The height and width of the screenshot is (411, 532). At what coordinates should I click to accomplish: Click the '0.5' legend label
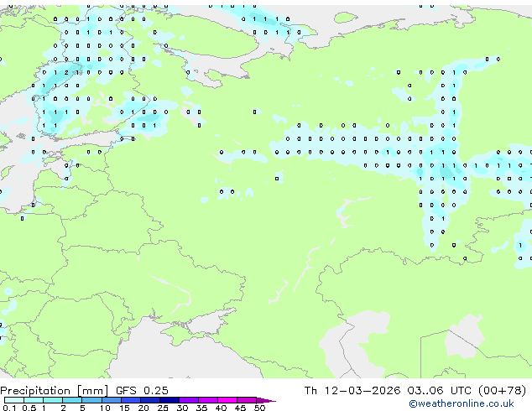[29, 408]
